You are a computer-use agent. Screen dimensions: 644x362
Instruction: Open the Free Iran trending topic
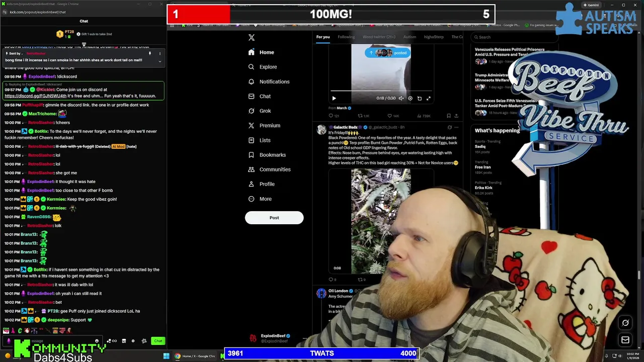point(487,167)
